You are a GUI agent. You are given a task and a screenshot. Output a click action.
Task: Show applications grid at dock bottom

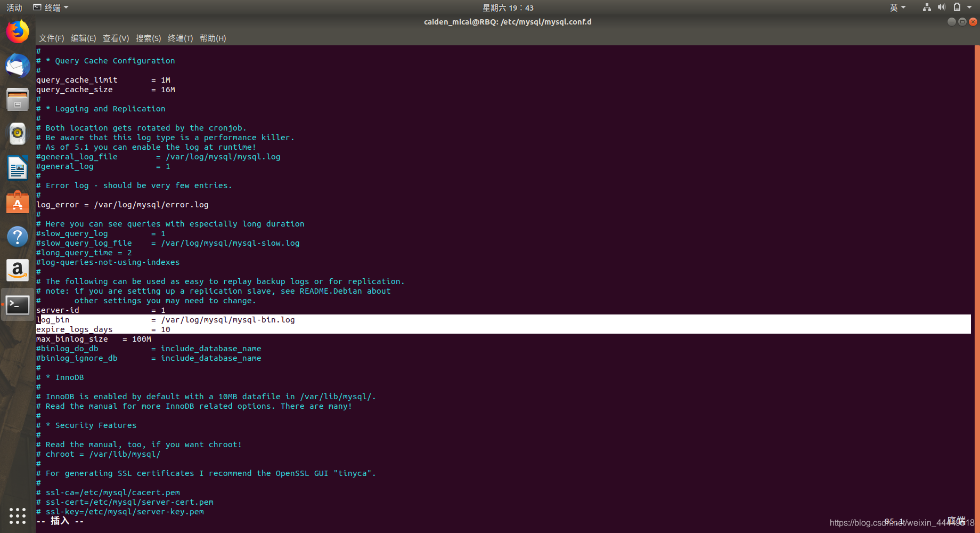[18, 515]
